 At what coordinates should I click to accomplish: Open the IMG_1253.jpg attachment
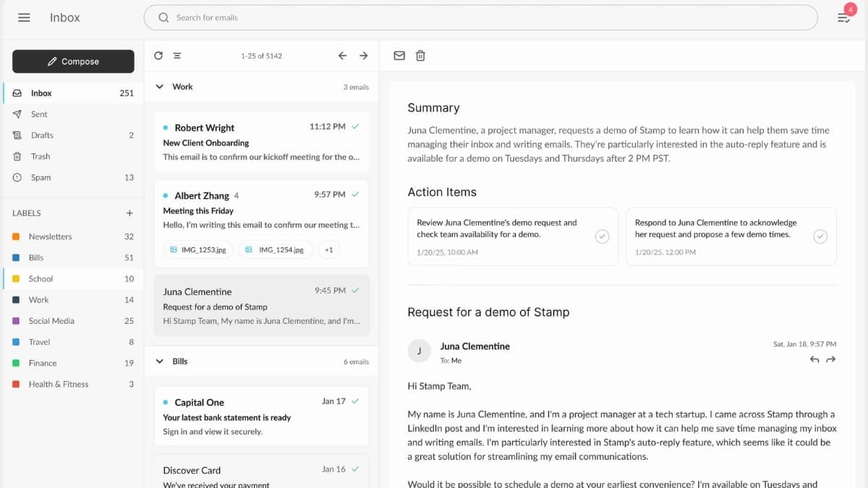click(198, 249)
